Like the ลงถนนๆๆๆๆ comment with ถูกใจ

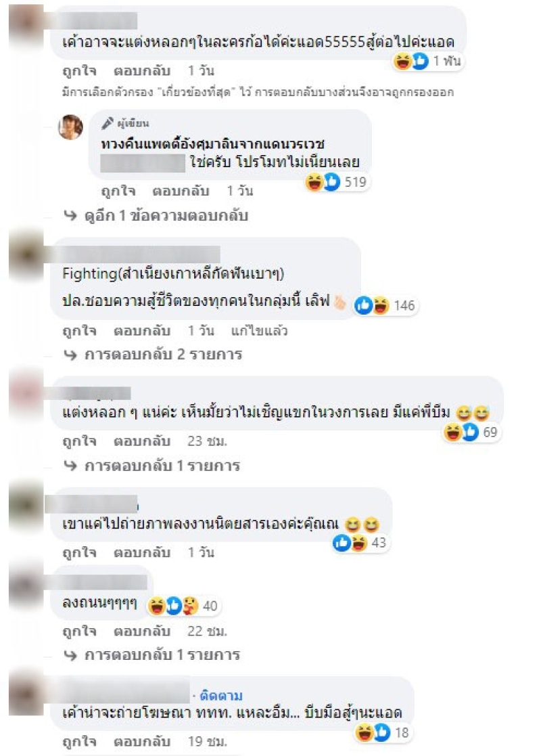point(80,631)
